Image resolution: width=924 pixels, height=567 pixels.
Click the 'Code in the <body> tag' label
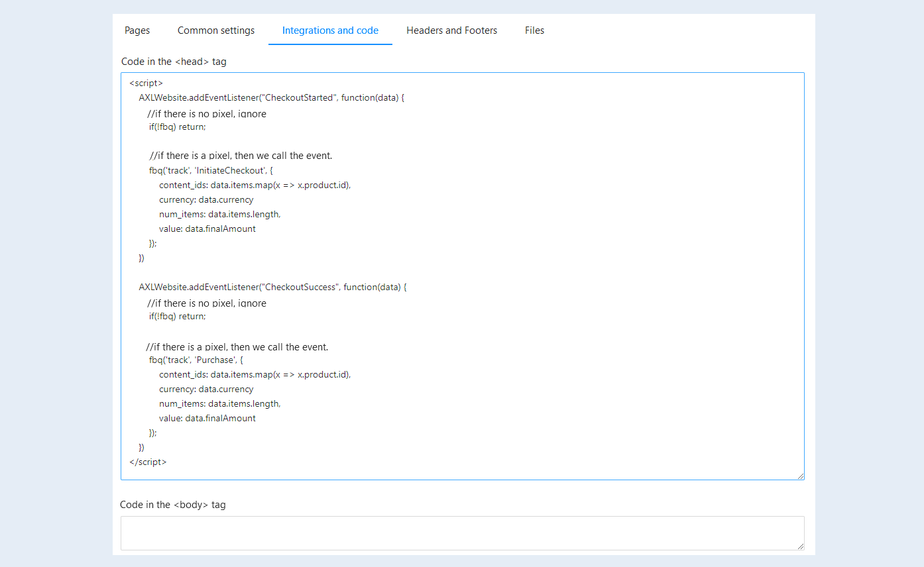[173, 505]
